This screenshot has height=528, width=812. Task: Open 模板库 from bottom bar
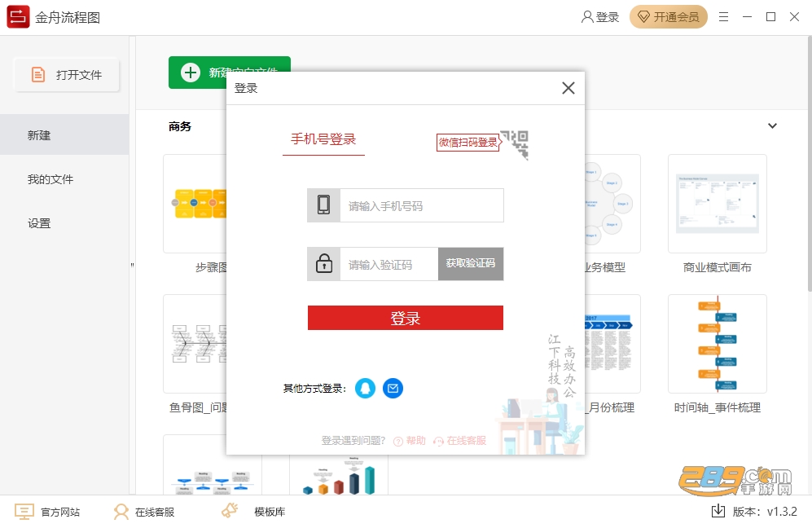253,512
